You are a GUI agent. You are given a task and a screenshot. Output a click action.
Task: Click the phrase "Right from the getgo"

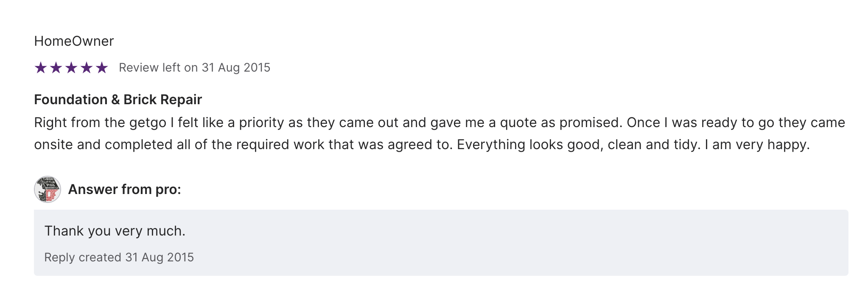(100, 123)
